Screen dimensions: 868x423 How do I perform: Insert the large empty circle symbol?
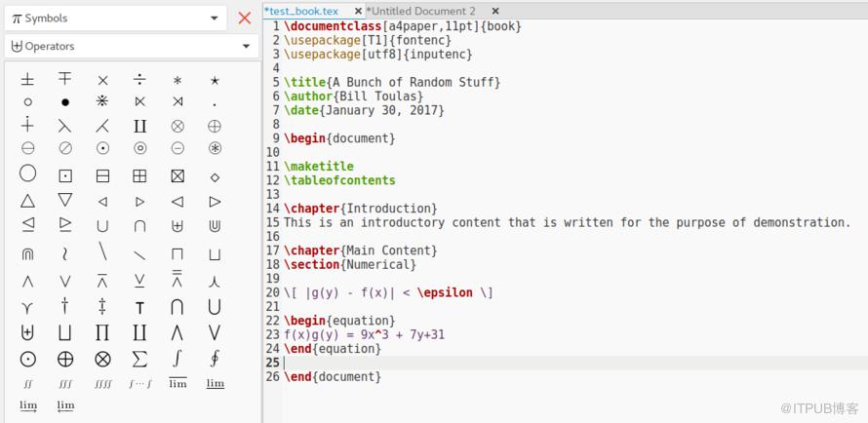tap(27, 173)
